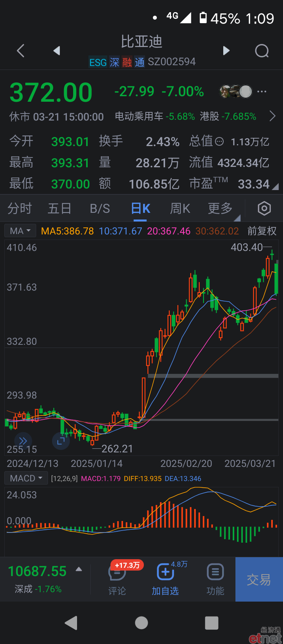Tap 最低 370.00 value

[70, 184]
